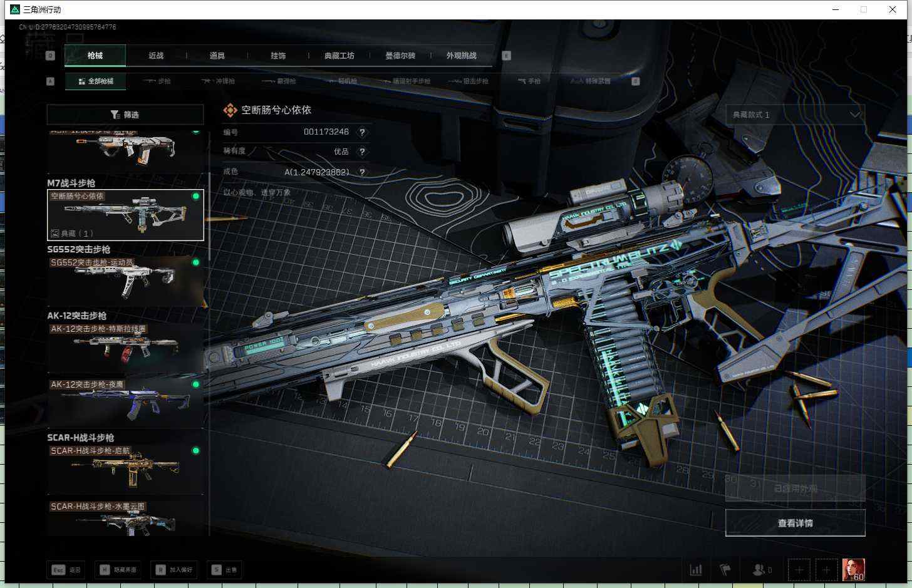Open the 外观挑战 tab
The image size is (912, 588).
click(462, 56)
